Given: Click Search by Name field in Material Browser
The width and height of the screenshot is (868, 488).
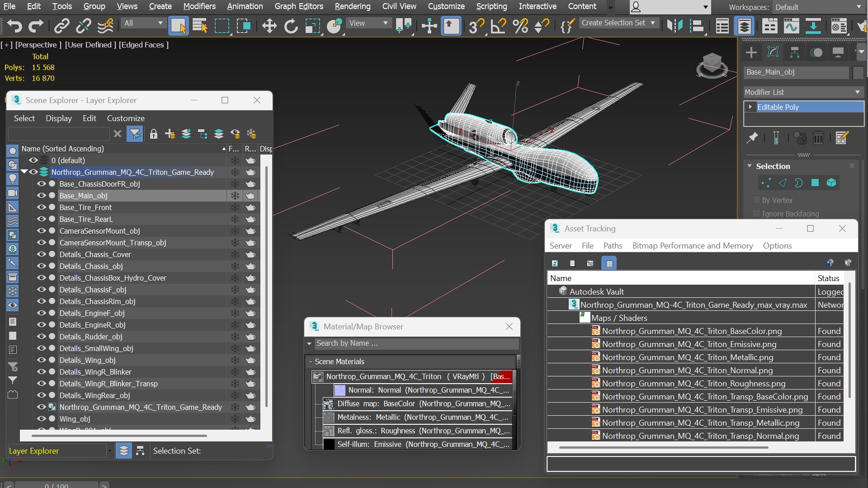Looking at the screenshot, I should click(416, 343).
